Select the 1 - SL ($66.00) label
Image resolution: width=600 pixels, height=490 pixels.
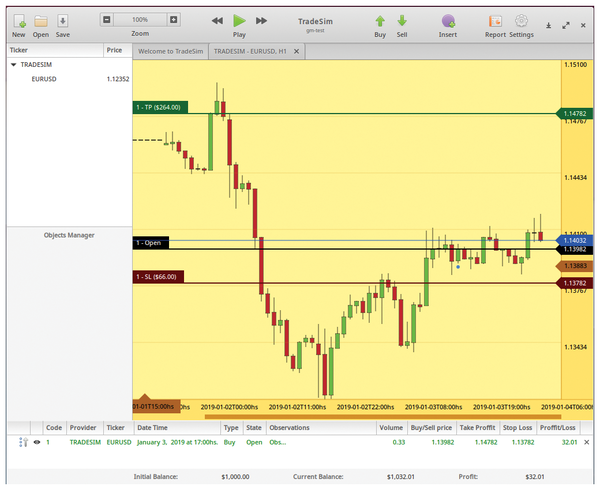[x=158, y=277]
